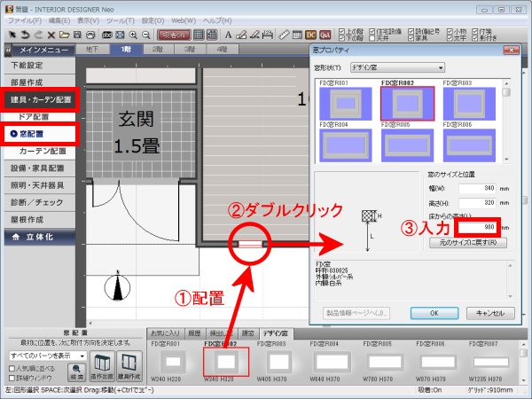Click the grid display icon in toolbar
The width and height of the screenshot is (532, 399).
[199, 35]
